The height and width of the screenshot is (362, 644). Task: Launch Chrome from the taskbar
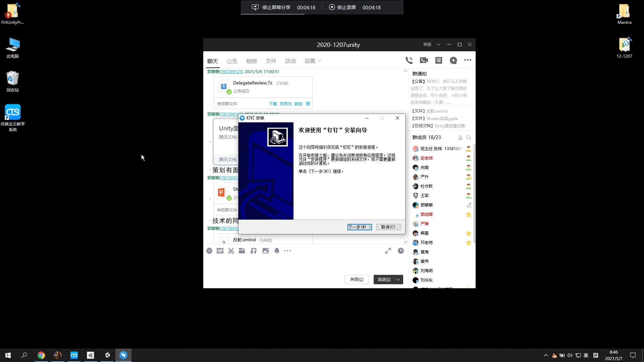[41, 355]
